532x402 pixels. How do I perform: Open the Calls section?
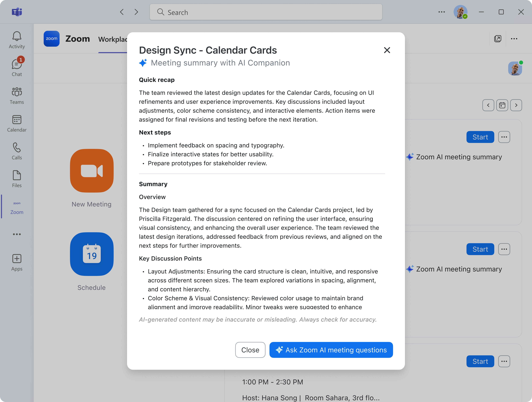(x=17, y=151)
